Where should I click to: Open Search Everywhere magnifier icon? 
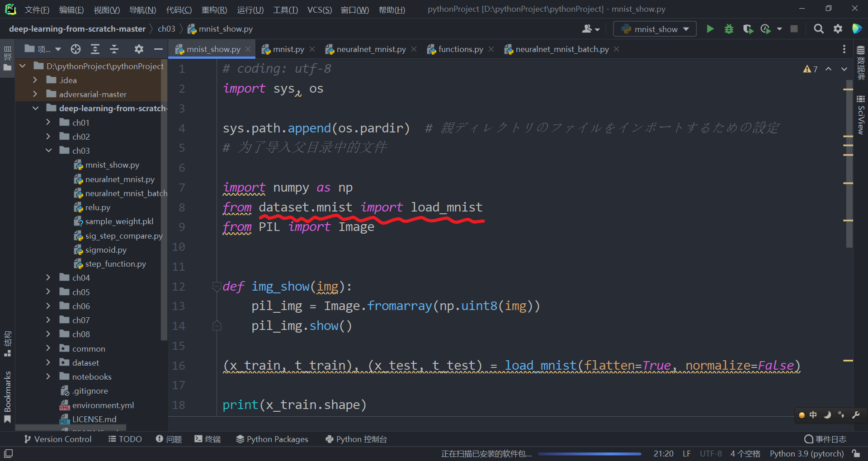[818, 29]
